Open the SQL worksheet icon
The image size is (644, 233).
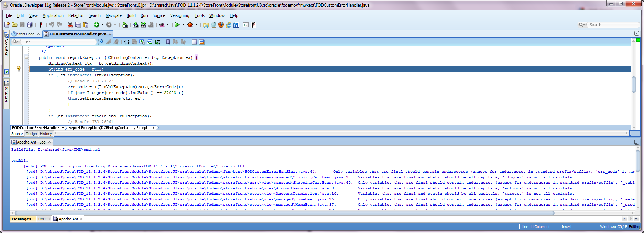click(x=125, y=25)
